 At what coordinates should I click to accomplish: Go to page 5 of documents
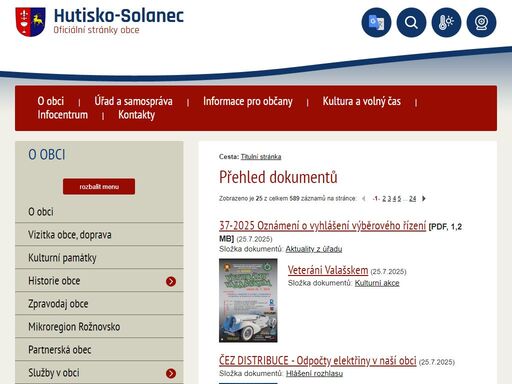click(x=399, y=199)
